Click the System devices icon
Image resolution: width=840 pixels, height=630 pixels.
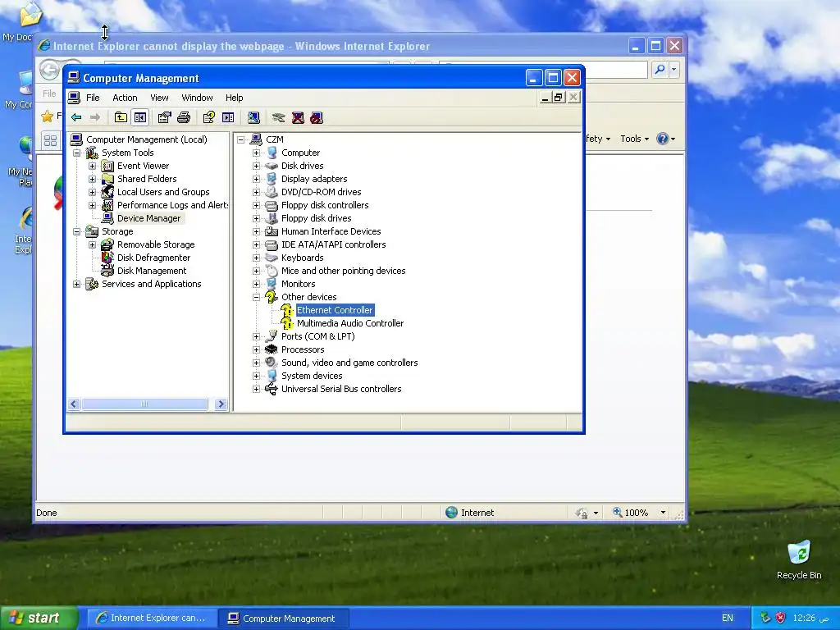[272, 376]
